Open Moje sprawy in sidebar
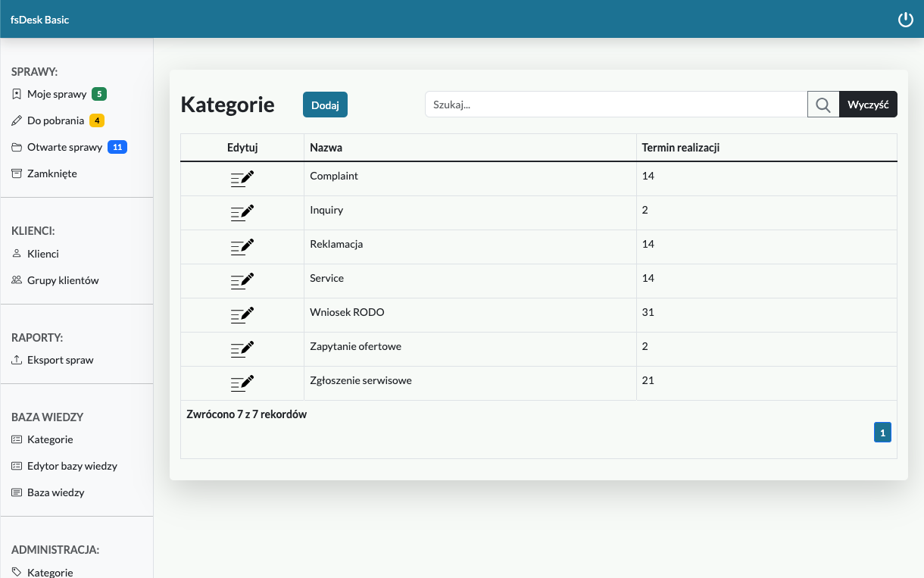Screen dimensions: 924x578 pyautogui.click(x=57, y=95)
